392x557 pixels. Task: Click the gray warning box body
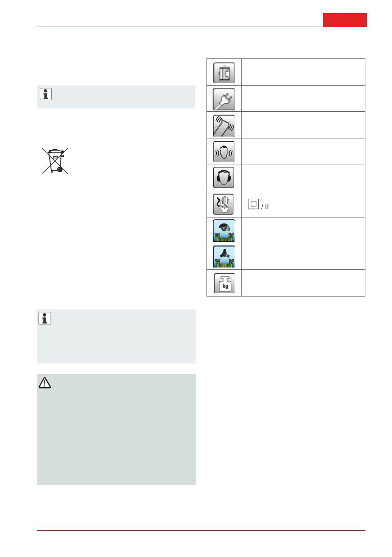tap(116, 435)
